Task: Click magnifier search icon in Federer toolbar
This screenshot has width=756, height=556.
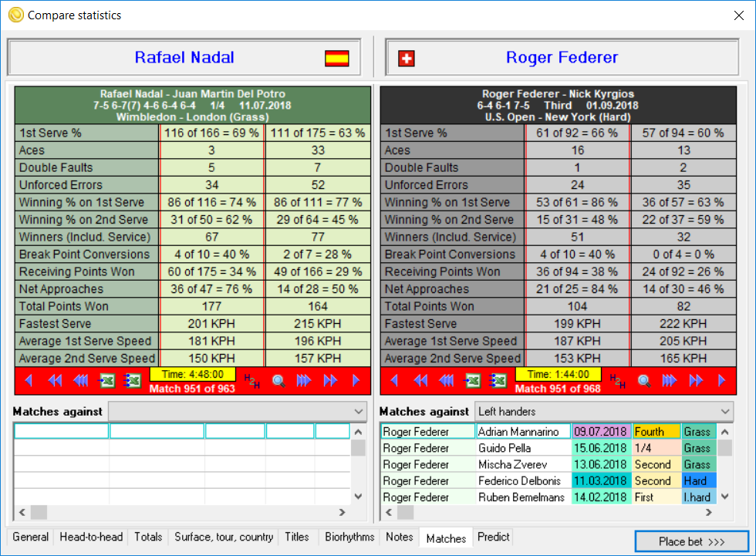Action: pyautogui.click(x=643, y=381)
